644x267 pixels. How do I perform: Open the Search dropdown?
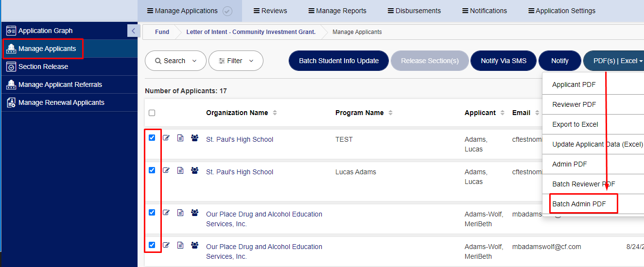tap(175, 61)
